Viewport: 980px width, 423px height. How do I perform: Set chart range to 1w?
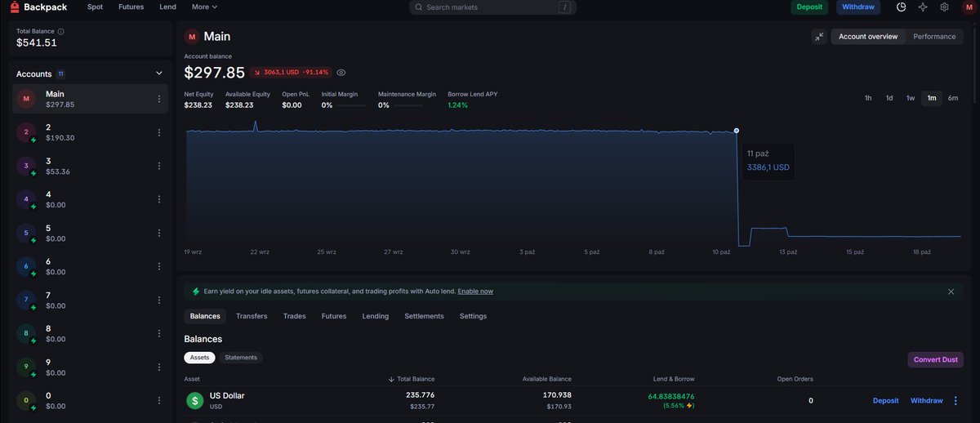[x=911, y=98]
